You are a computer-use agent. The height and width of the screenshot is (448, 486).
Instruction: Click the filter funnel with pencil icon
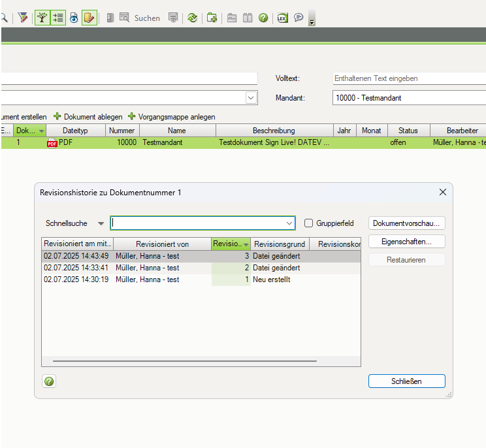pos(23,18)
